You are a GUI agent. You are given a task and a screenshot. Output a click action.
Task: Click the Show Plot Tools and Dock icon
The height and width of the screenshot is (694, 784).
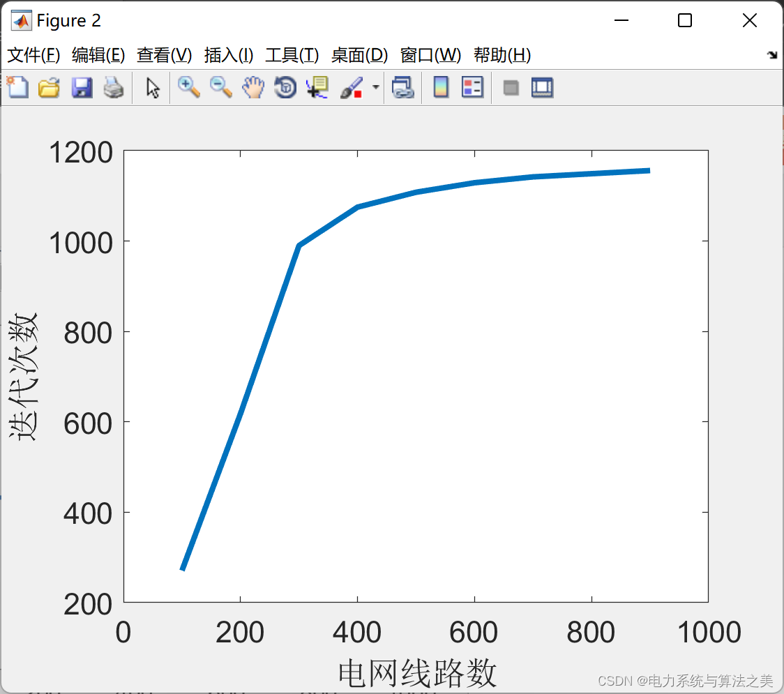tap(543, 87)
